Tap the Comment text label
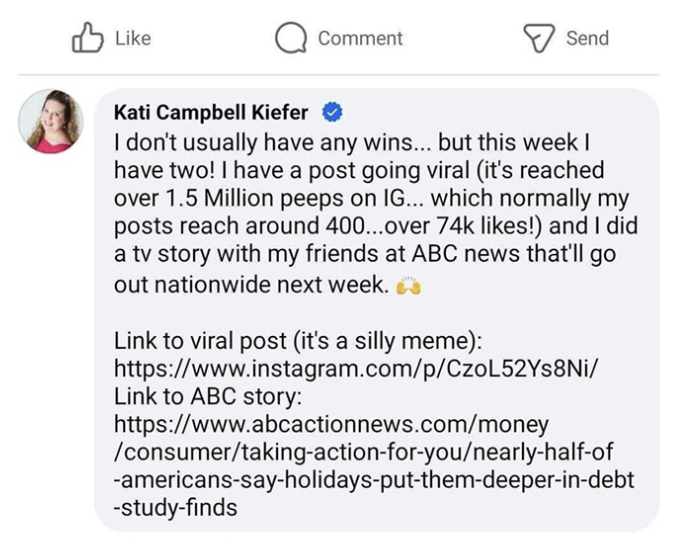674x542 pixels. tap(360, 38)
